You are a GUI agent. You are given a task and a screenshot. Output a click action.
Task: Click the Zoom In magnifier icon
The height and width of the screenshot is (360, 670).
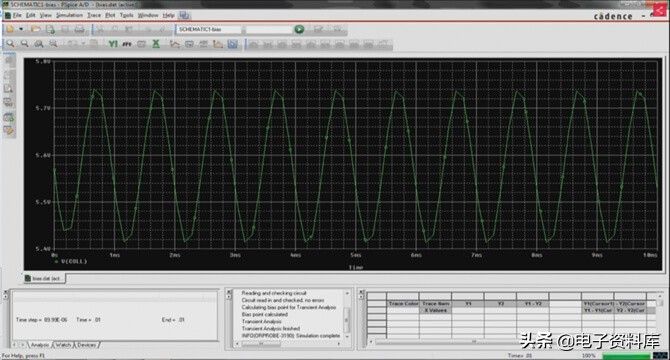click(x=10, y=44)
